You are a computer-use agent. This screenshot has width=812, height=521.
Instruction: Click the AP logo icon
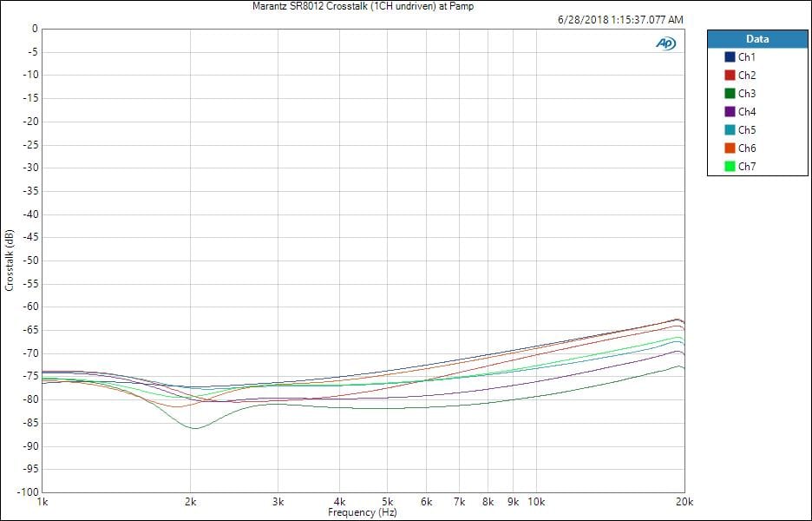pos(665,43)
